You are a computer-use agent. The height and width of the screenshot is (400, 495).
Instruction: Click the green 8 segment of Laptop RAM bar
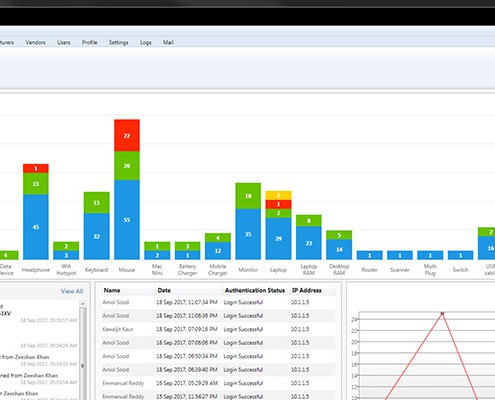(x=309, y=221)
